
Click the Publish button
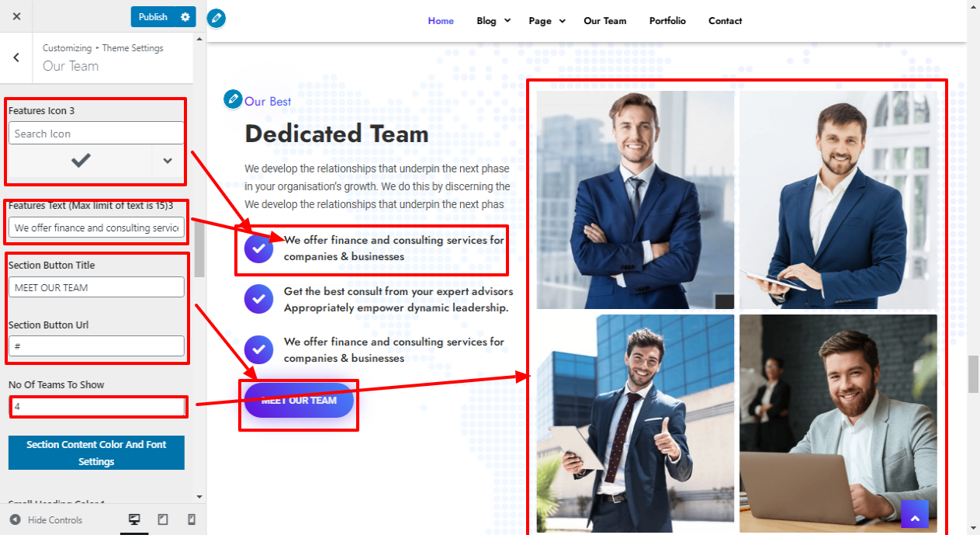coord(153,16)
